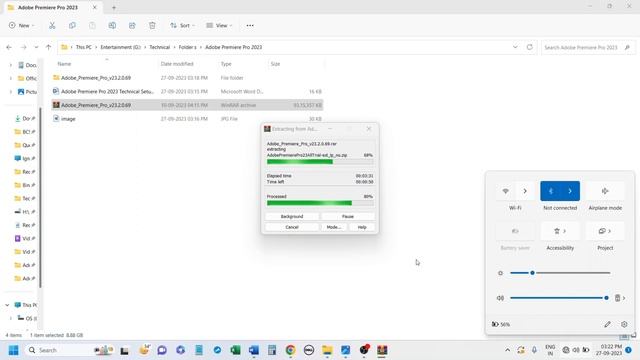640x360 pixels.
Task: Navigate to Entertainment (G:) in breadcrumb
Action: 120,47
